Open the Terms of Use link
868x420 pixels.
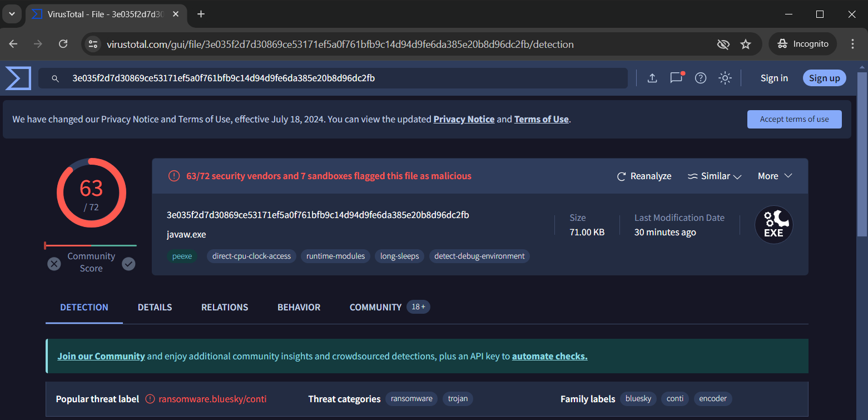(x=541, y=119)
